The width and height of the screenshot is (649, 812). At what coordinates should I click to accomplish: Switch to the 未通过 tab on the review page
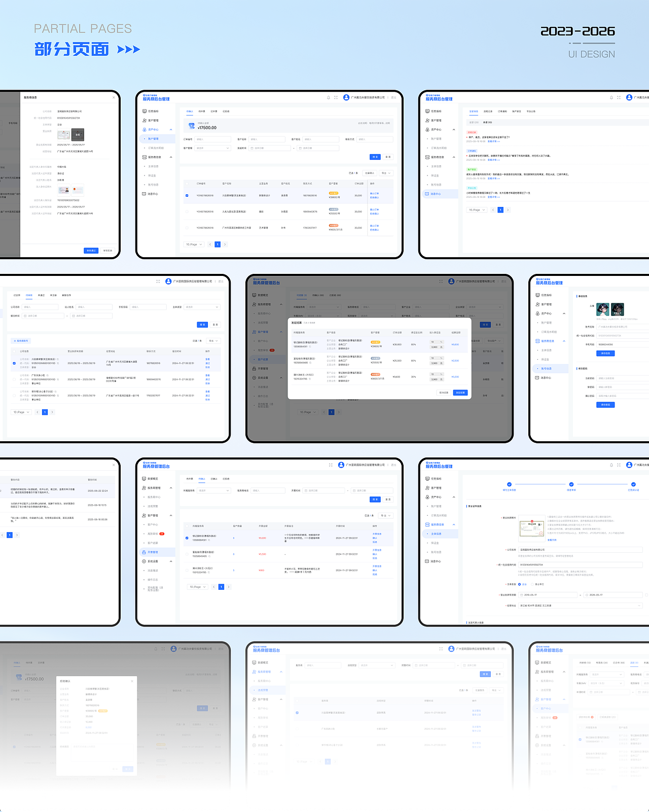pyautogui.click(x=41, y=295)
